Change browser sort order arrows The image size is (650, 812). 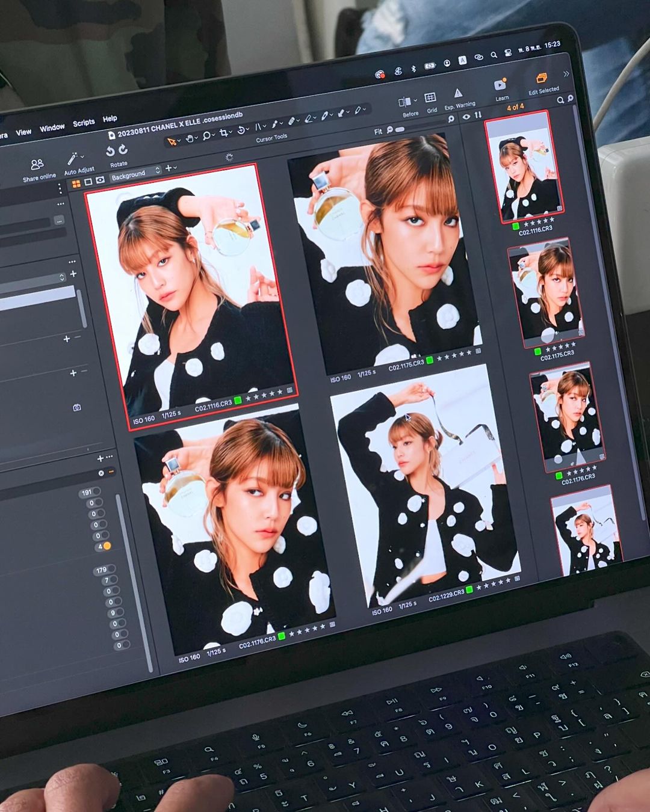point(478,115)
